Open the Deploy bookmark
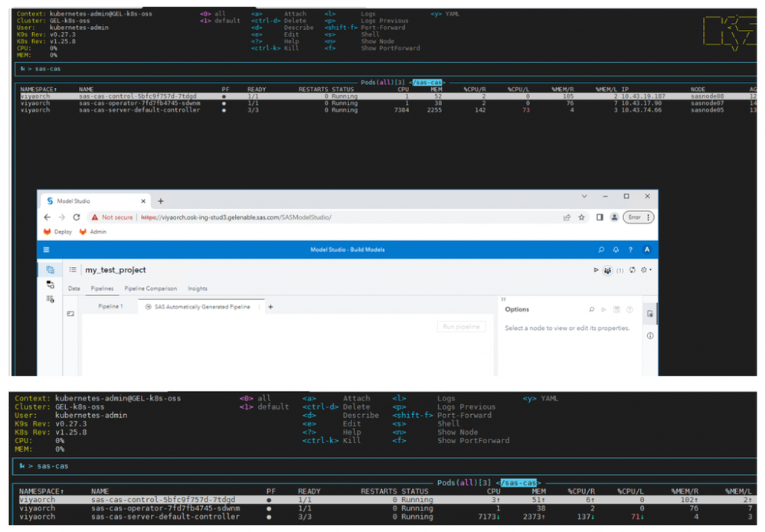765x532 pixels. pyautogui.click(x=57, y=232)
